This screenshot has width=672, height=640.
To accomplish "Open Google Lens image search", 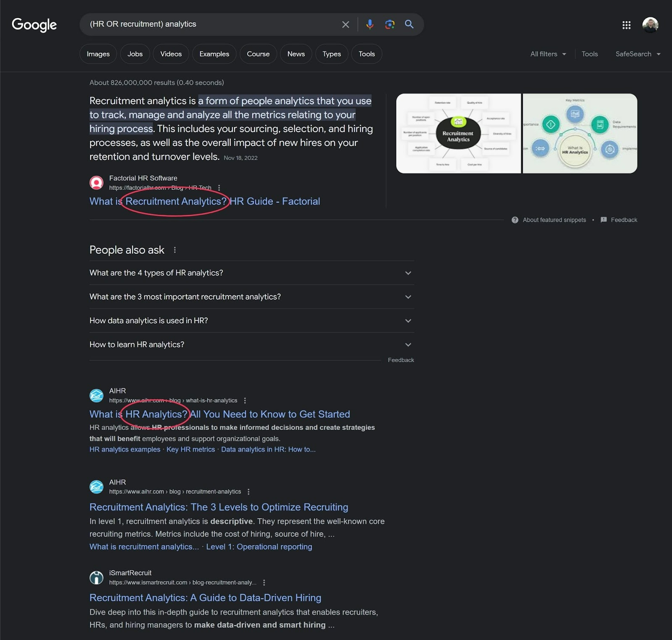I will [390, 24].
